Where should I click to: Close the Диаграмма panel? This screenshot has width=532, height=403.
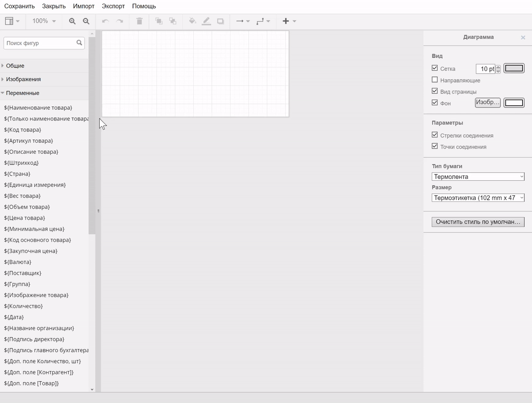(x=523, y=37)
